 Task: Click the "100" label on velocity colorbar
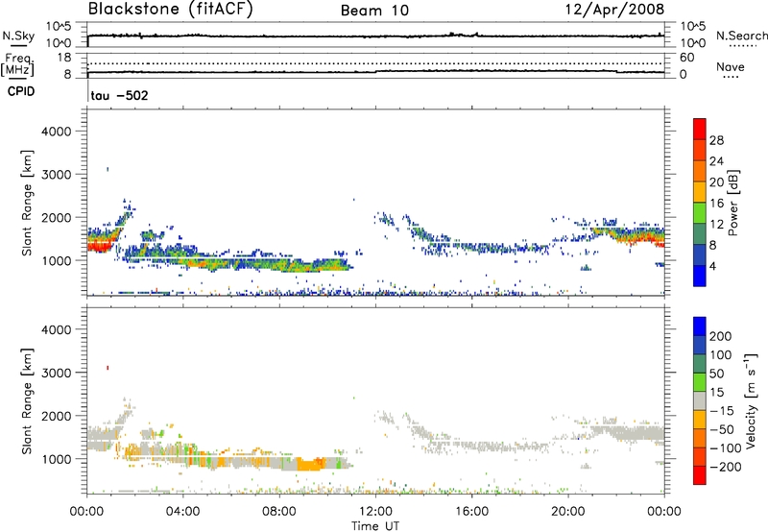point(721,355)
